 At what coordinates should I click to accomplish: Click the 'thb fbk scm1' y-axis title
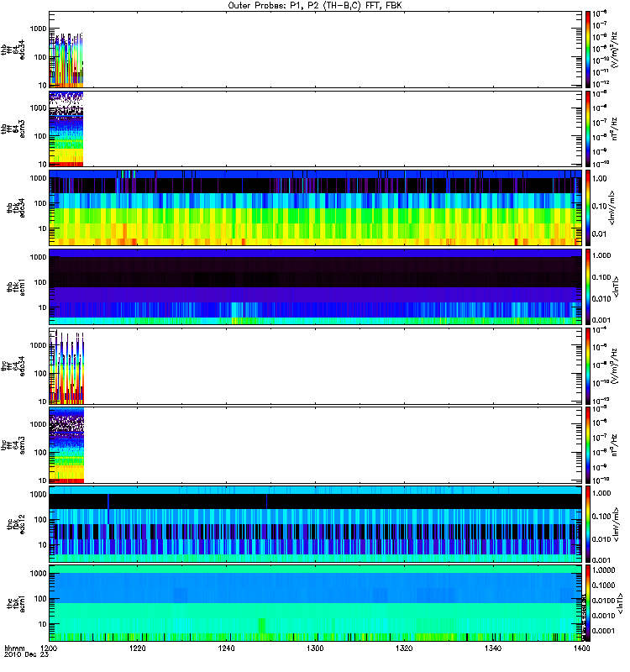click(x=16, y=286)
